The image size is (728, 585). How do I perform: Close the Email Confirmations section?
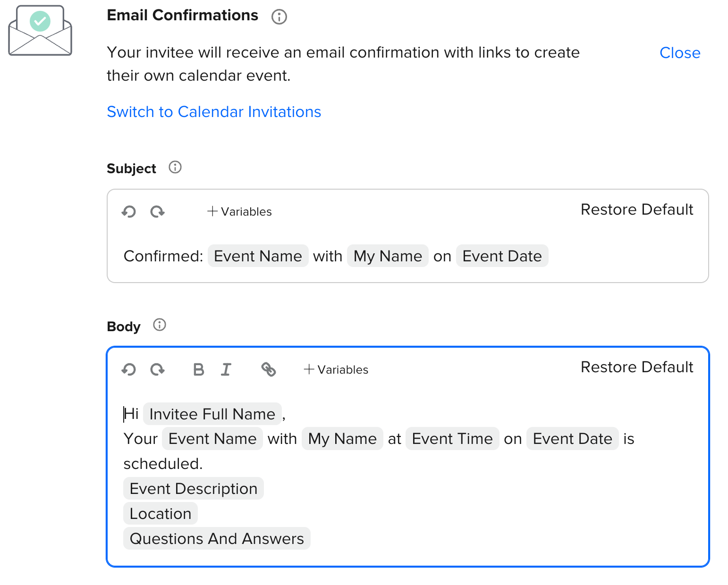[679, 53]
